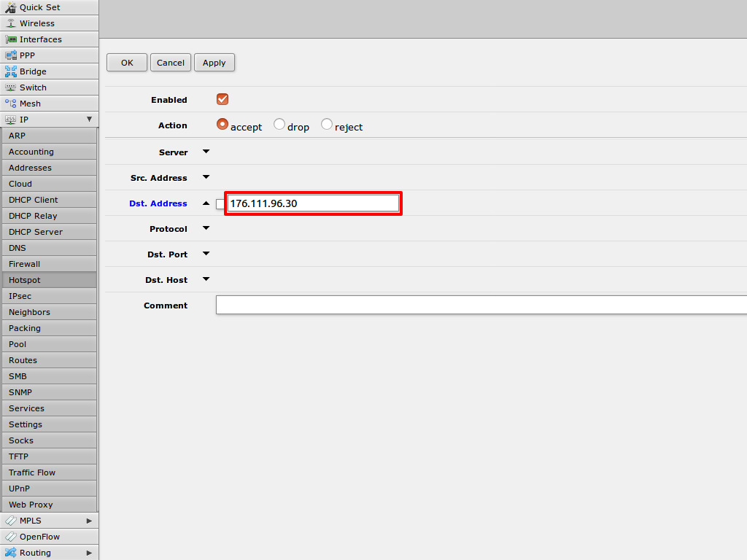Open Switch using its sidebar icon
Viewport: 747px width, 560px height.
(x=10, y=87)
